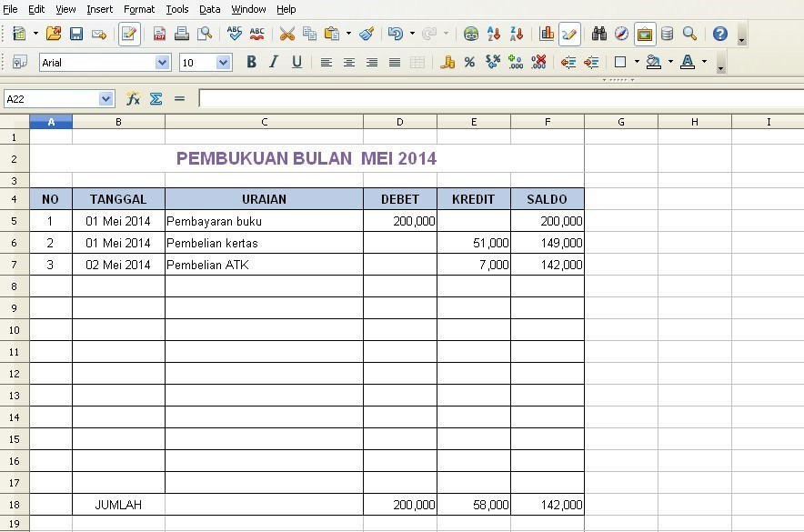Open the font size dropdown
The height and width of the screenshot is (532, 804).
pos(224,62)
